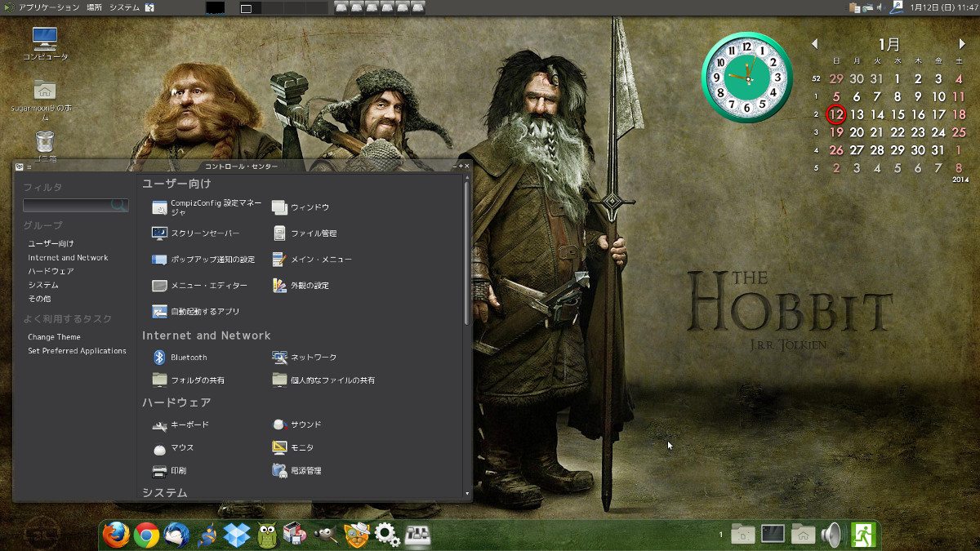Viewport: 980px width, 551px height.
Task: Open ファイル管理 settings
Action: click(305, 233)
